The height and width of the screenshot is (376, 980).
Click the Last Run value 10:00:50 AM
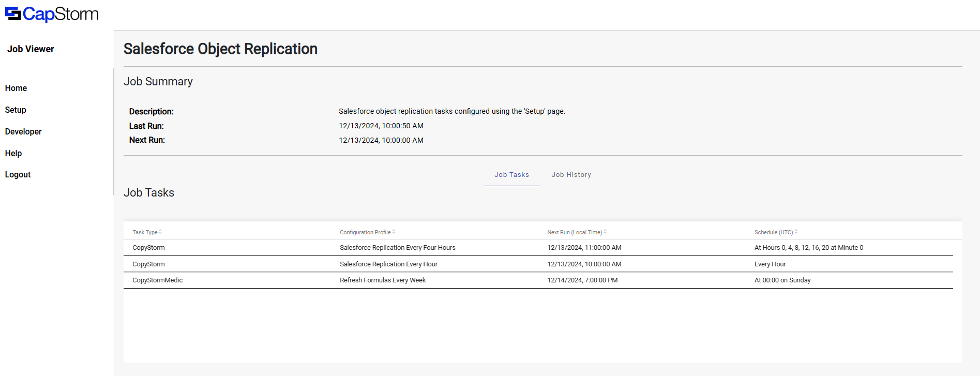[381, 126]
